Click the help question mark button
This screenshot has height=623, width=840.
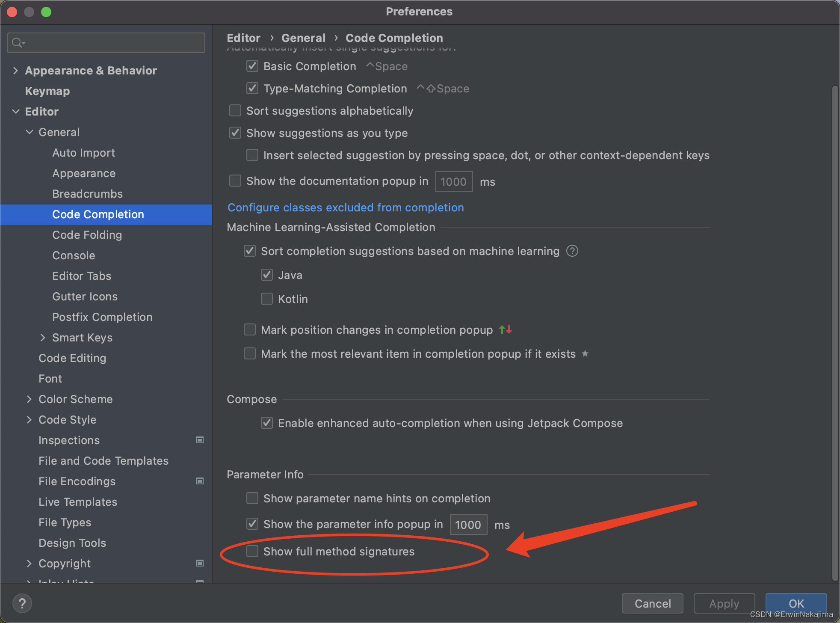click(x=22, y=603)
